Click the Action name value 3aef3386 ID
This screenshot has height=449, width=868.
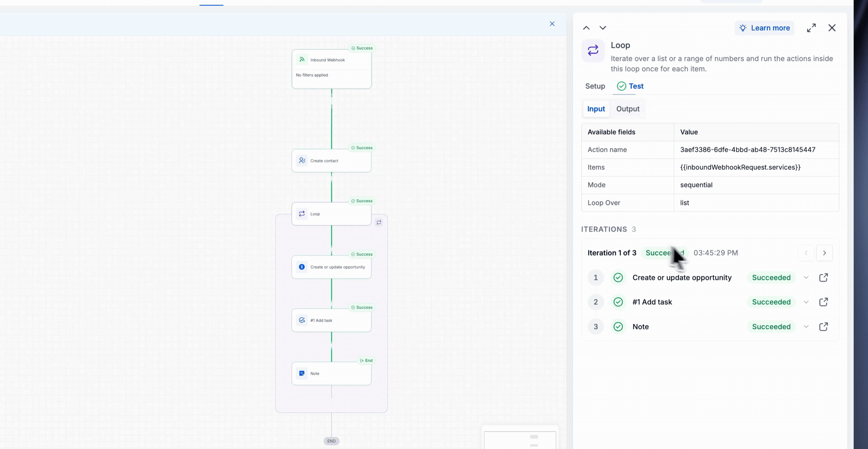coord(748,150)
